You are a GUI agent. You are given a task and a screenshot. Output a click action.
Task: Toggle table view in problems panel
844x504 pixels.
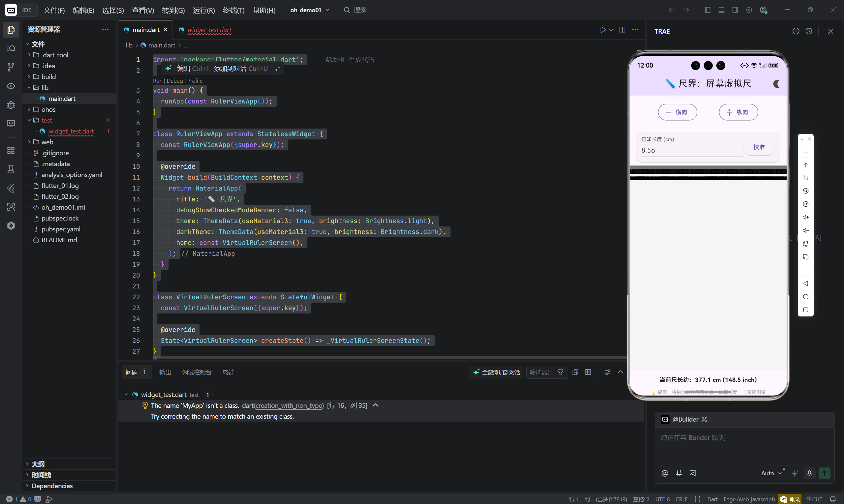click(588, 372)
